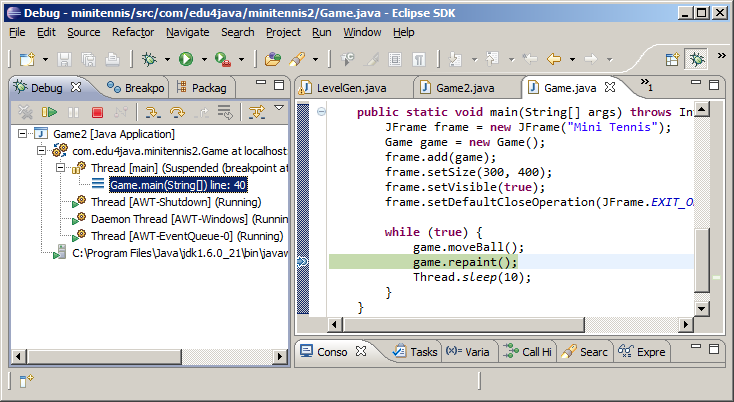This screenshot has width=734, height=402.
Task: Show hidden editor tabs list
Action: pos(647,84)
